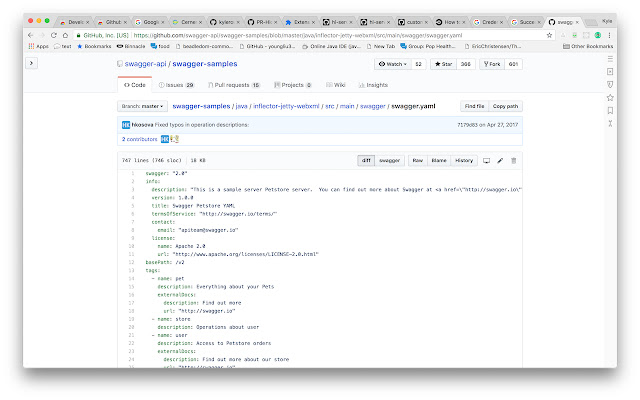The image size is (640, 400).
Task: Click the open in desktop monitor icon
Action: [x=487, y=160]
